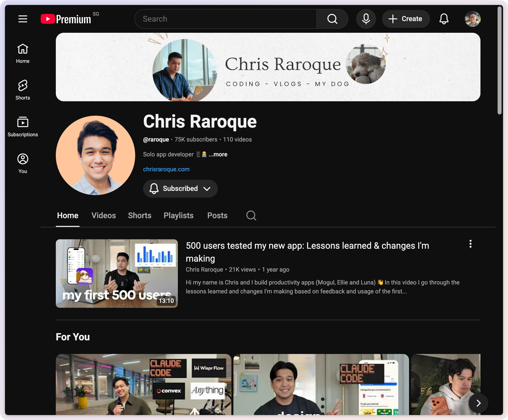
Task: Click the page vertical scrollbar
Action: (x=499, y=61)
